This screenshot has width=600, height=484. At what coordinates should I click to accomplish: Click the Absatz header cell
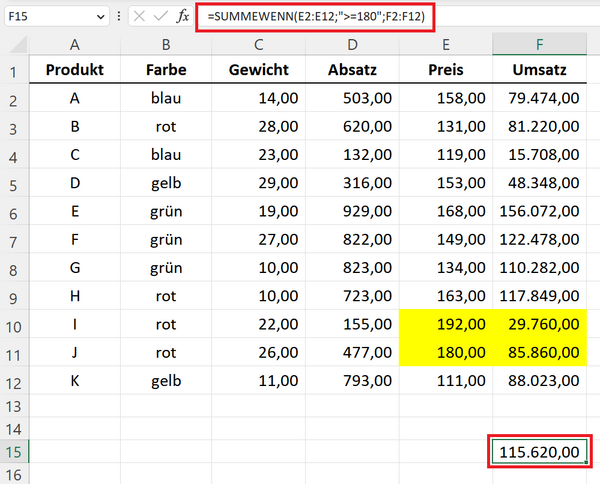click(x=352, y=70)
